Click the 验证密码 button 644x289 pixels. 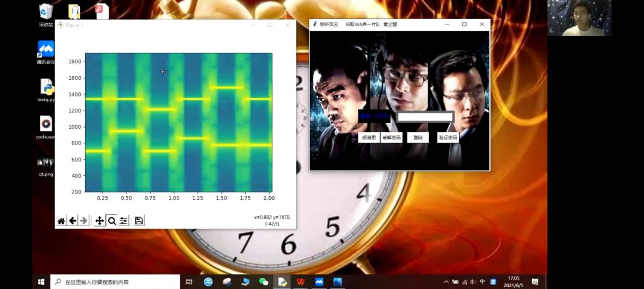click(x=448, y=138)
